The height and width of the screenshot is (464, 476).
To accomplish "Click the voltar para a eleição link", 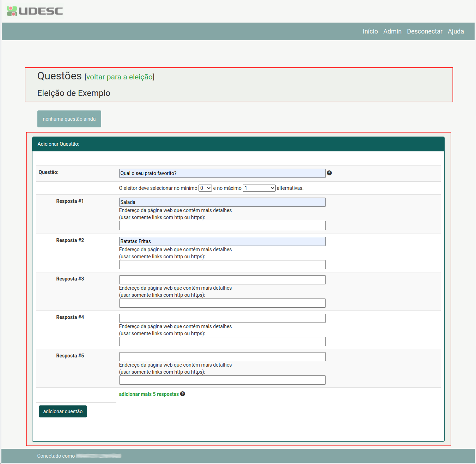I will point(120,77).
